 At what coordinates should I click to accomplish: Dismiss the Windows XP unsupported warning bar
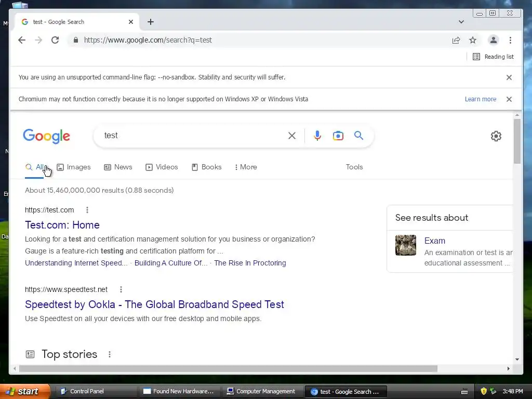coord(509,99)
